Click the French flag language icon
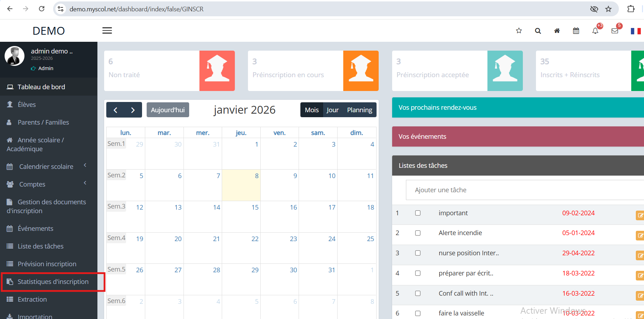This screenshot has height=319, width=644. tap(635, 31)
